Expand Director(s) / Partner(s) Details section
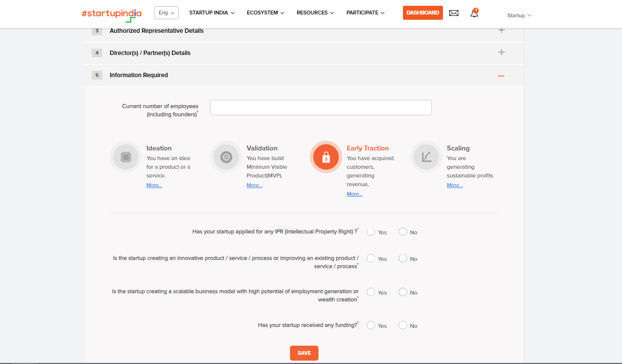 pyautogui.click(x=501, y=52)
